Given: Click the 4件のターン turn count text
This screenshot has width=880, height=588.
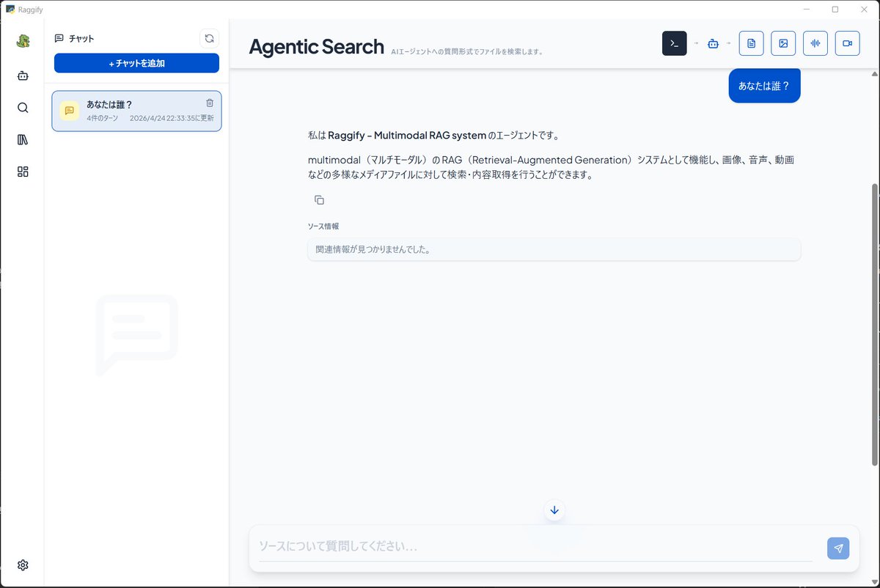Looking at the screenshot, I should [x=103, y=118].
